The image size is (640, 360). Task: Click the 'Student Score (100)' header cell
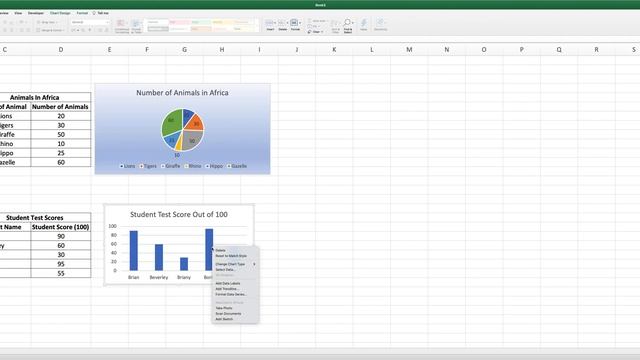point(61,227)
